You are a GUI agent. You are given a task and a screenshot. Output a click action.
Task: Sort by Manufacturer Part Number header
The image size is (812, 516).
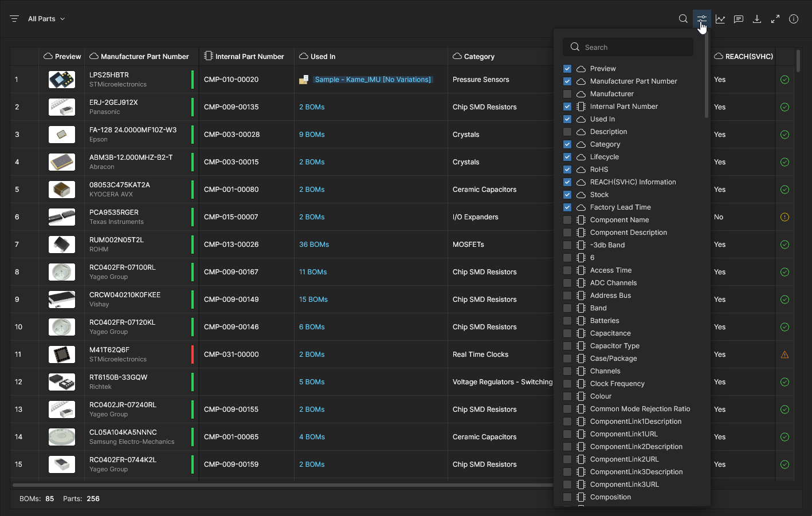(x=144, y=57)
